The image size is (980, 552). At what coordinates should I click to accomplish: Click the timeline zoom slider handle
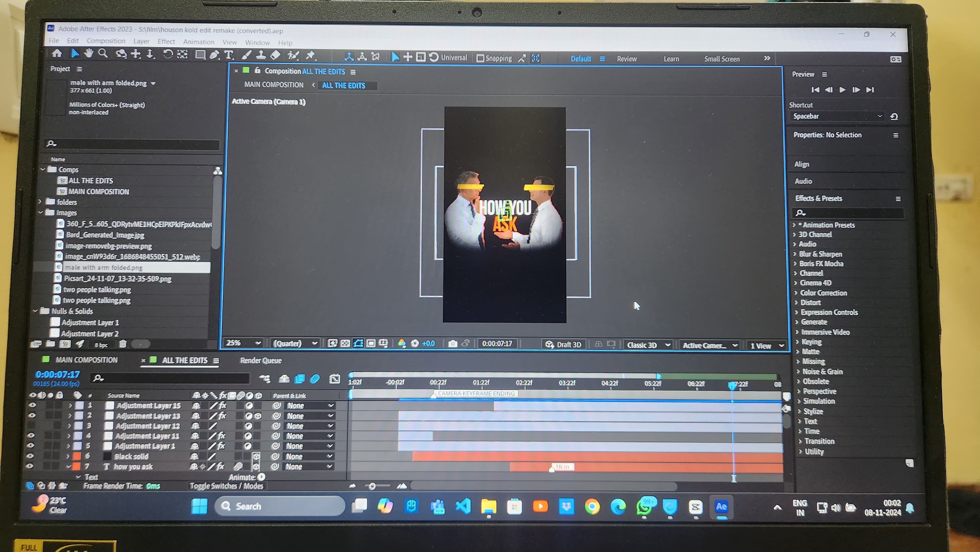[x=372, y=486]
